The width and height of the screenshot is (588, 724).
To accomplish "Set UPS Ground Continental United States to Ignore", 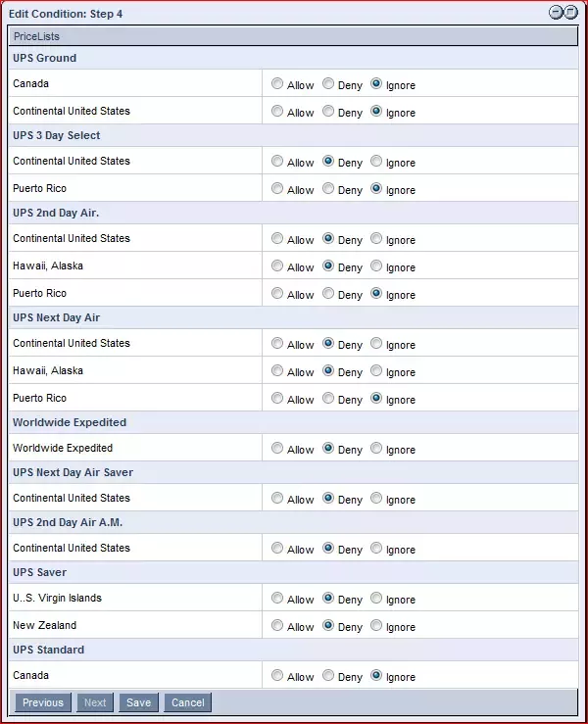I will point(376,111).
